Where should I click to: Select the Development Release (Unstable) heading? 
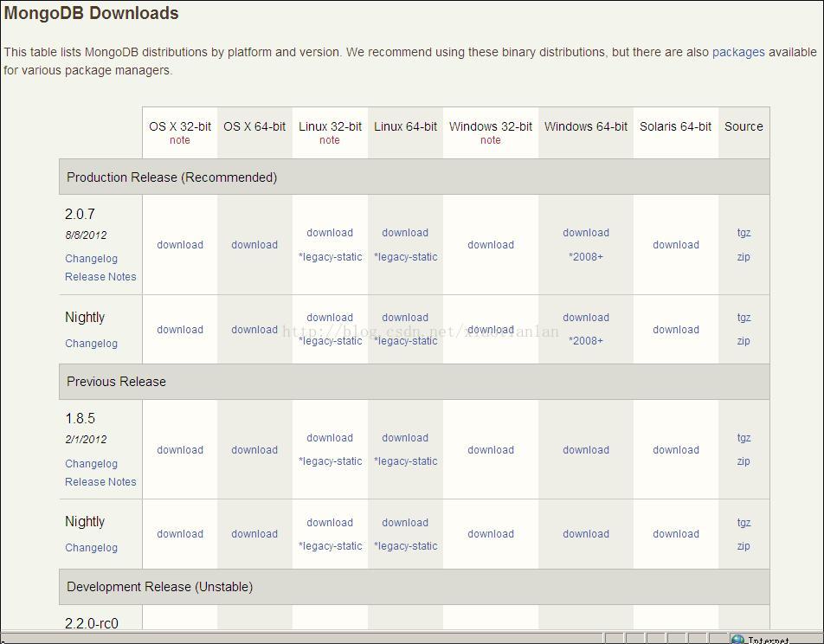(x=160, y=587)
